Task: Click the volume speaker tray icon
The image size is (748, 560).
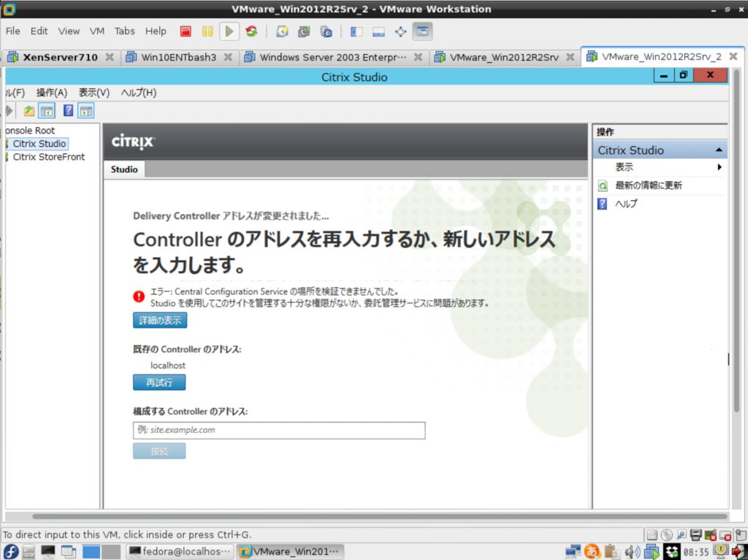Action: click(632, 552)
